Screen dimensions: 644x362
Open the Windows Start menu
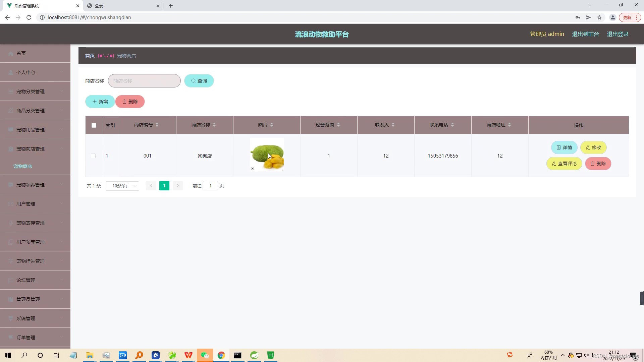[x=7, y=355]
